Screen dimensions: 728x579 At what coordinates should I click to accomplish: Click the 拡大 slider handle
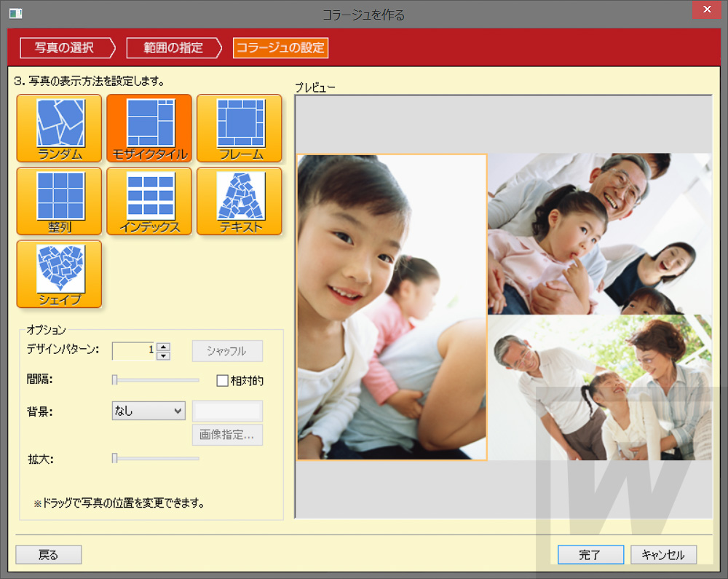point(115,458)
